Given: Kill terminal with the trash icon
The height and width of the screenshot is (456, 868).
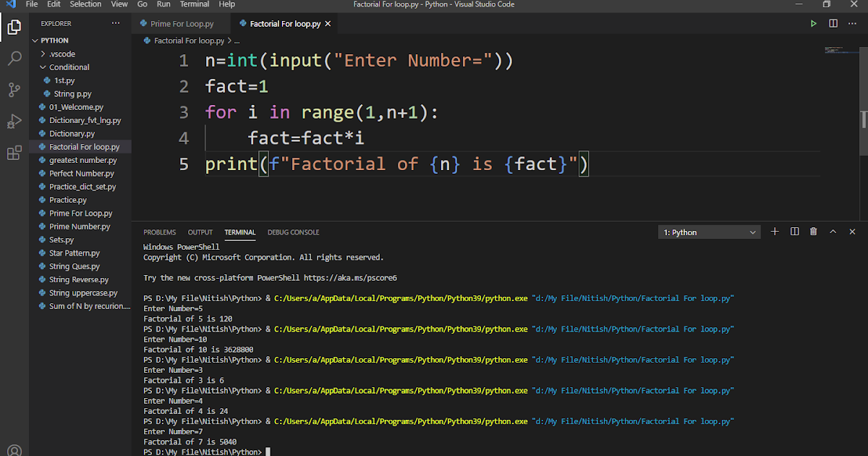Looking at the screenshot, I should coord(814,232).
